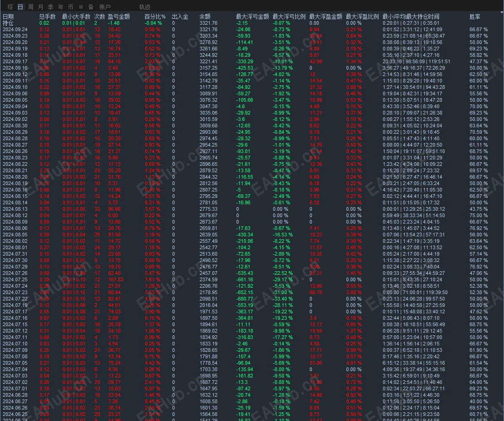
Task: Click the 2024.08.21 date cell
Action: pos(15,170)
